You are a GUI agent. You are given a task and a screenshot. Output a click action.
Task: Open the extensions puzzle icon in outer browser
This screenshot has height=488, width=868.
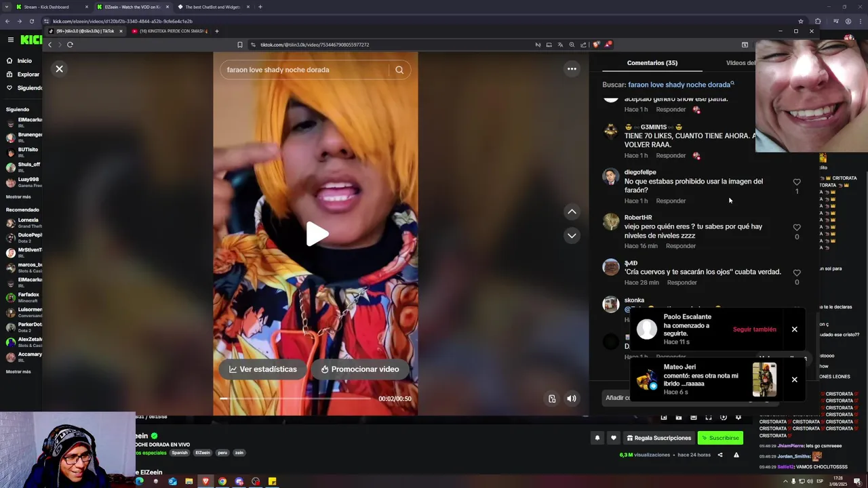coord(818,21)
